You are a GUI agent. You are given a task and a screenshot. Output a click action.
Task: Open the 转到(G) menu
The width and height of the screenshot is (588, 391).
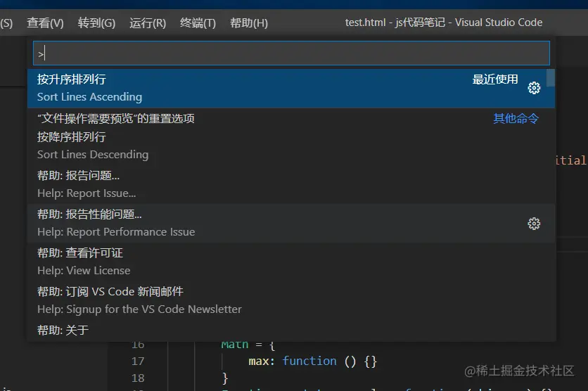97,23
